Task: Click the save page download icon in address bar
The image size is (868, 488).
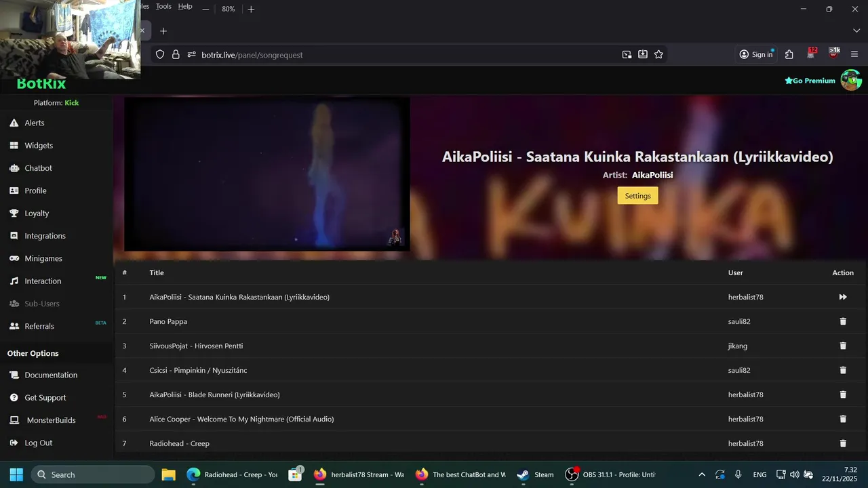Action: tap(642, 54)
